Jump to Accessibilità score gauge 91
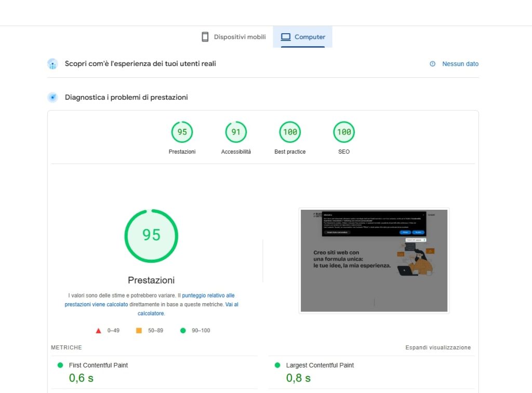 [x=236, y=132]
